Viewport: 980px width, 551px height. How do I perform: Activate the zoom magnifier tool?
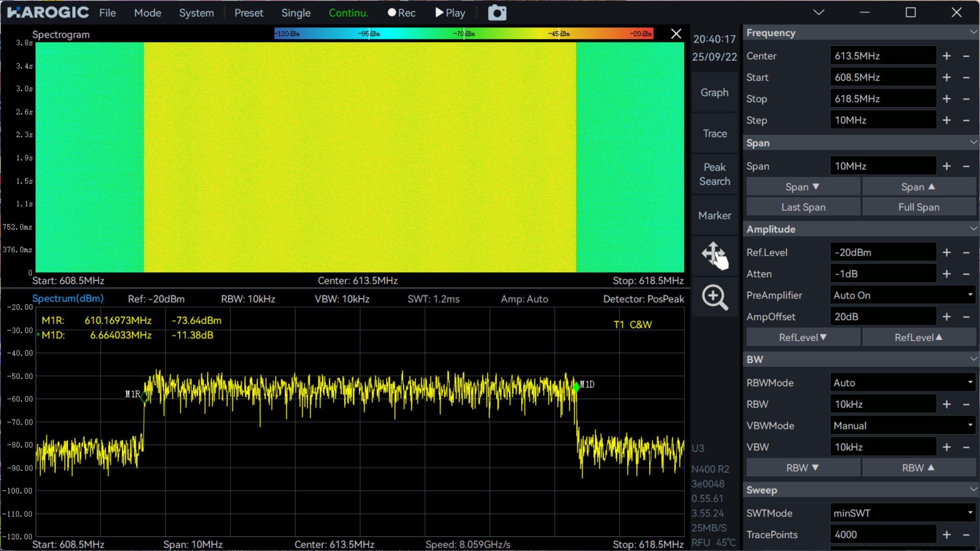[715, 297]
